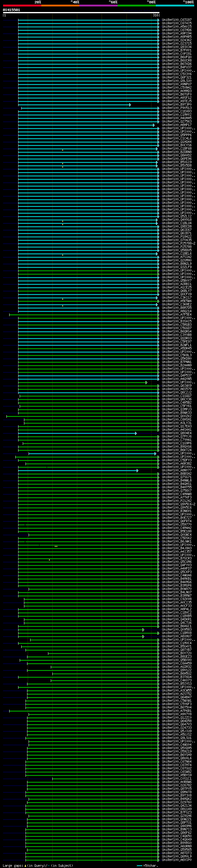Select hit UniRef100_C0S1C1

176,778
